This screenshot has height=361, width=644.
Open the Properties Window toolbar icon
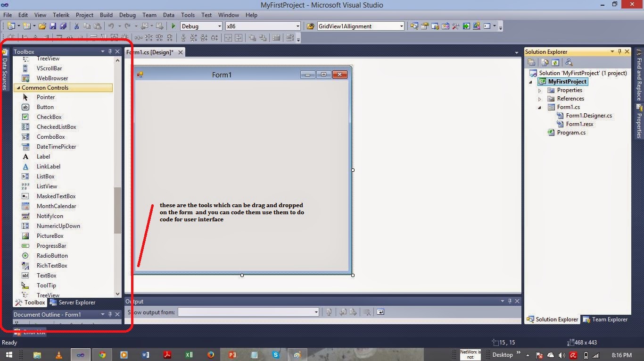pyautogui.click(x=424, y=26)
